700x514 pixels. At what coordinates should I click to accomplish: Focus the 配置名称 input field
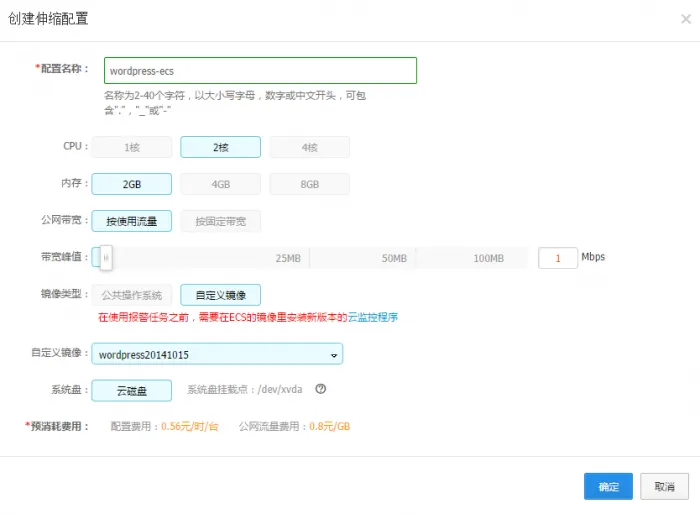pos(260,71)
